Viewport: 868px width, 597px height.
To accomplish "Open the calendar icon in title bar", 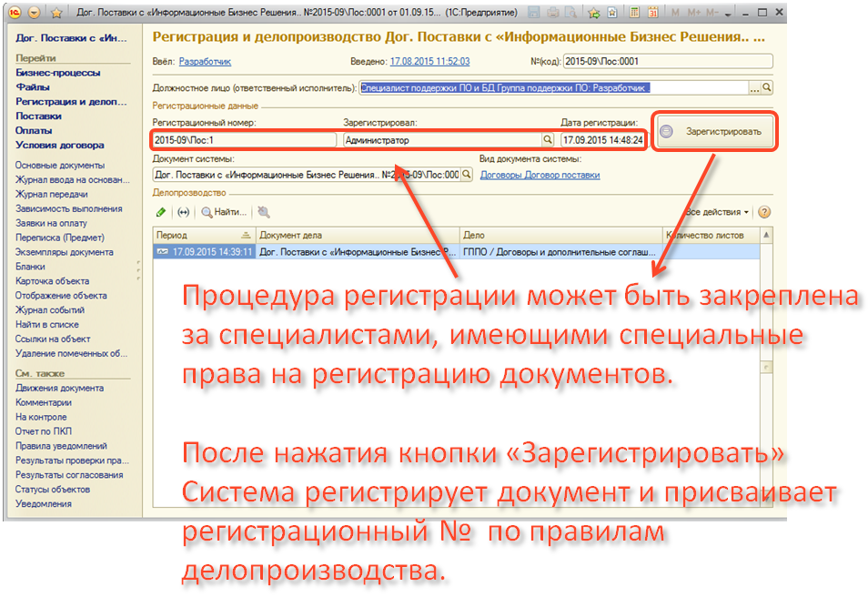I will click(653, 14).
